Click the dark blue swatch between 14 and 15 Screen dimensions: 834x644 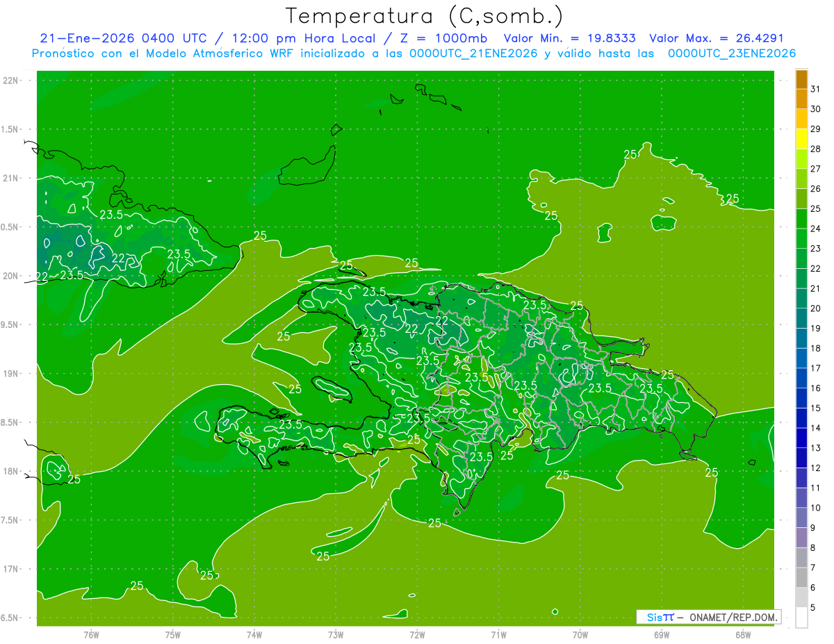801,418
